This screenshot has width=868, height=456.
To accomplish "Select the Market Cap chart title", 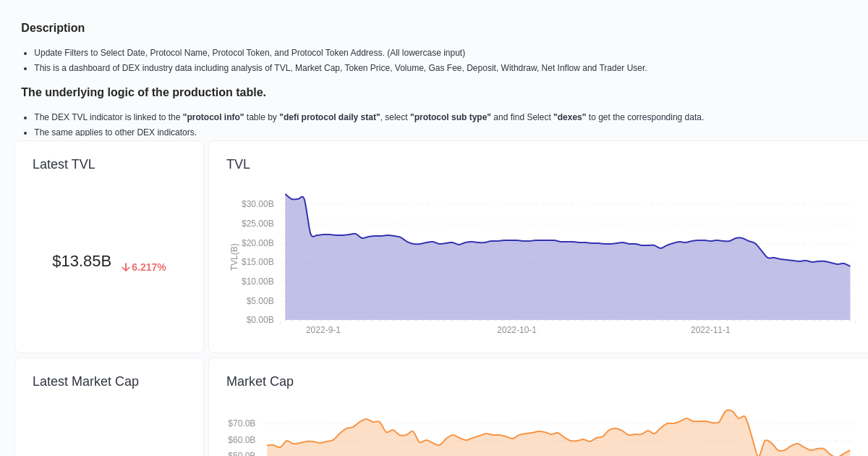I will click(260, 381).
